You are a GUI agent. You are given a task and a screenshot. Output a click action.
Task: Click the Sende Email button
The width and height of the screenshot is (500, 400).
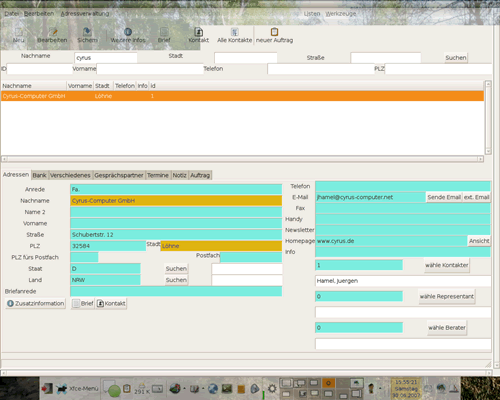[444, 197]
